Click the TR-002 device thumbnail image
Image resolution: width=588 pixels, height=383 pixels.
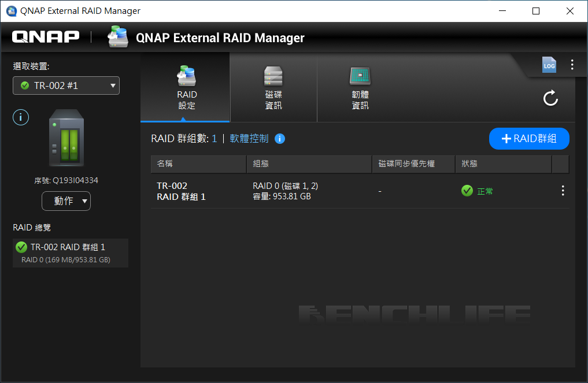[x=66, y=138]
